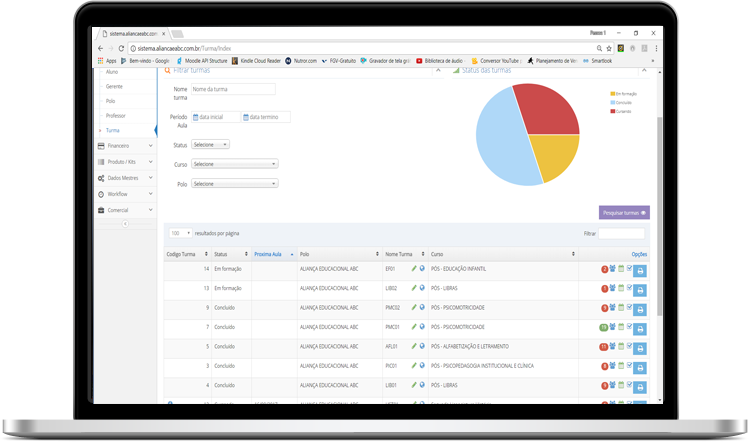749x442 pixels.
Task: Print the EDUCAÇÃO INFANTIL class row
Action: pyautogui.click(x=640, y=271)
